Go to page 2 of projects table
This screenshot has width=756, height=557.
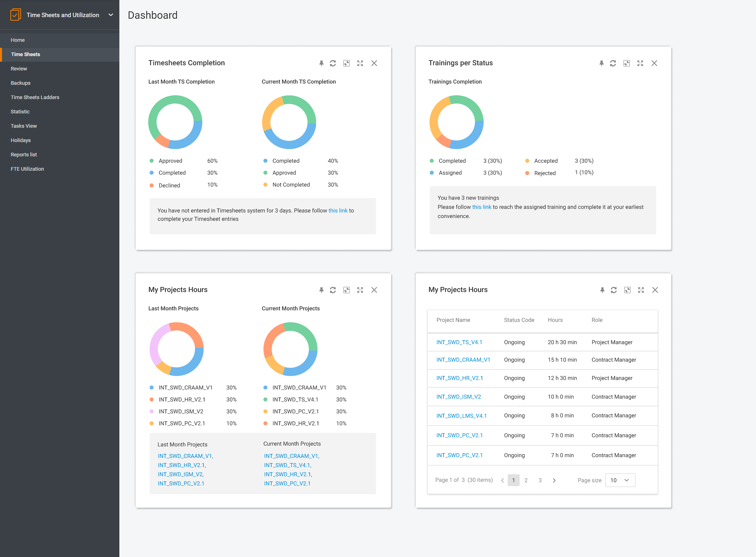526,480
